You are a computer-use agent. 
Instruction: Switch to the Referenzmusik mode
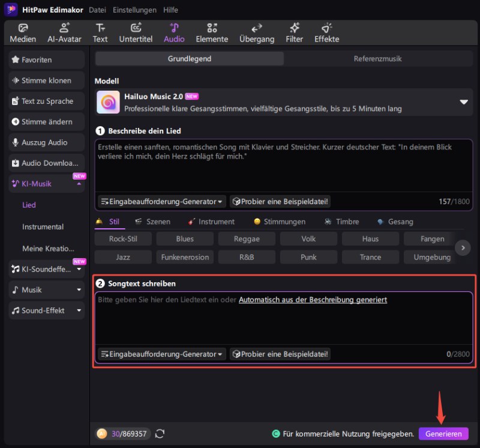pos(377,59)
